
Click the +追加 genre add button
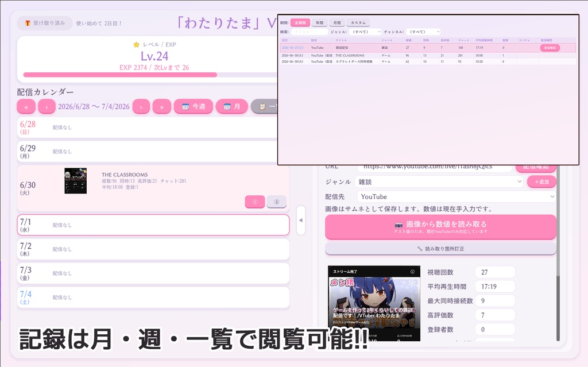(541, 181)
